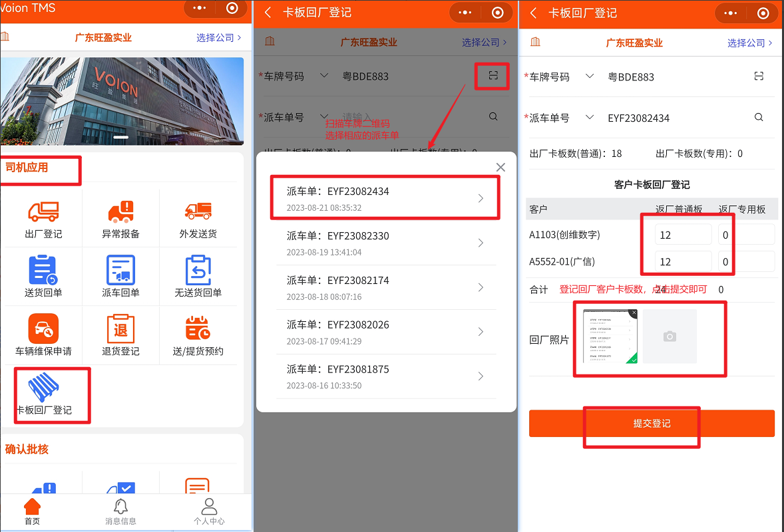Tap the search icon beside 派车单号 in middle screen
This screenshot has width=784, height=532.
(493, 116)
